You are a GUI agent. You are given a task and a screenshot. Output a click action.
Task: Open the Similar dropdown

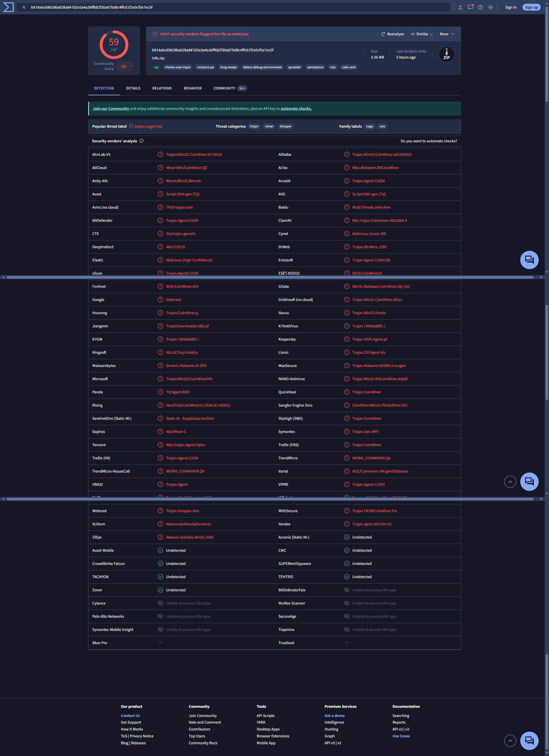pos(422,34)
